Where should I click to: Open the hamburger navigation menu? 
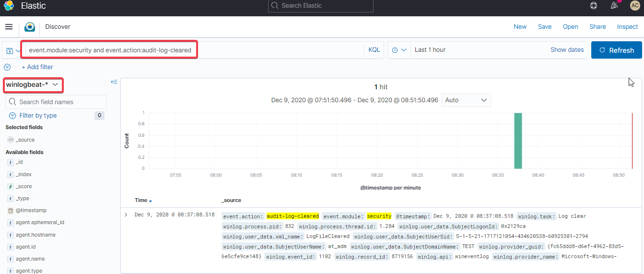(9, 27)
